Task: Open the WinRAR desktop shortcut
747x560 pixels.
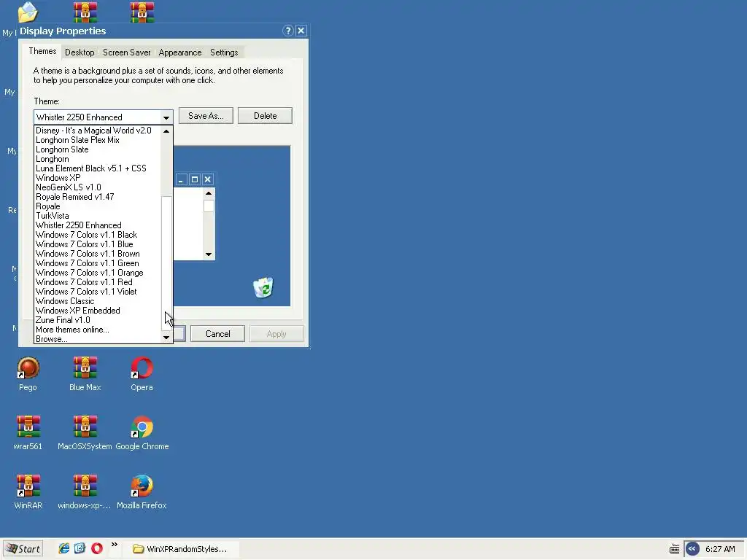Action: (28, 486)
